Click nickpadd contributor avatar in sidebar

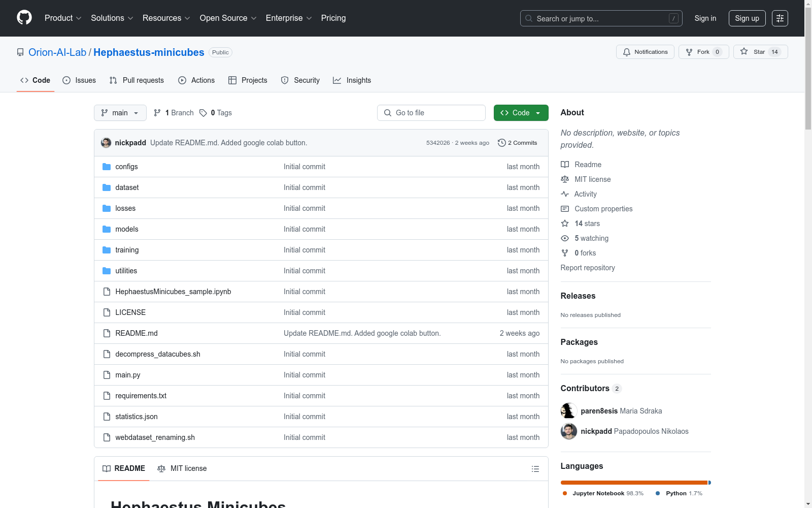[569, 431]
